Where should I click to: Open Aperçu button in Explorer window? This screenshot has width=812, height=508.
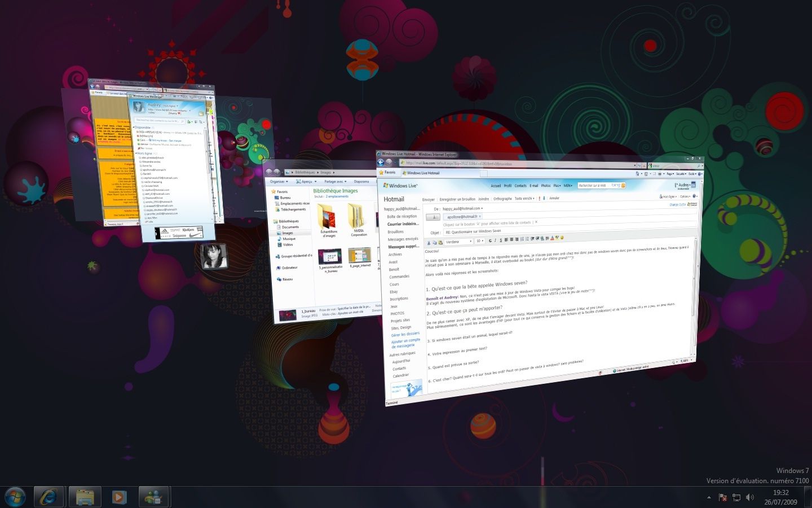[307, 182]
